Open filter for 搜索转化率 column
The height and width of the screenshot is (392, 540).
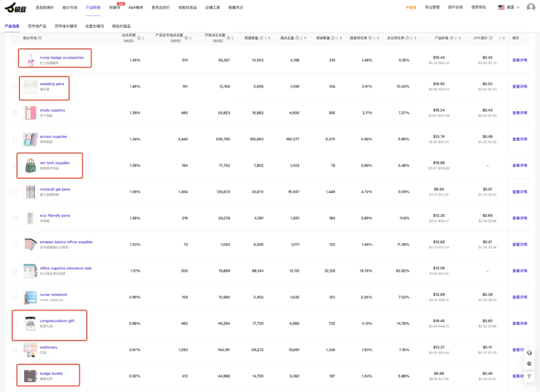[378, 38]
